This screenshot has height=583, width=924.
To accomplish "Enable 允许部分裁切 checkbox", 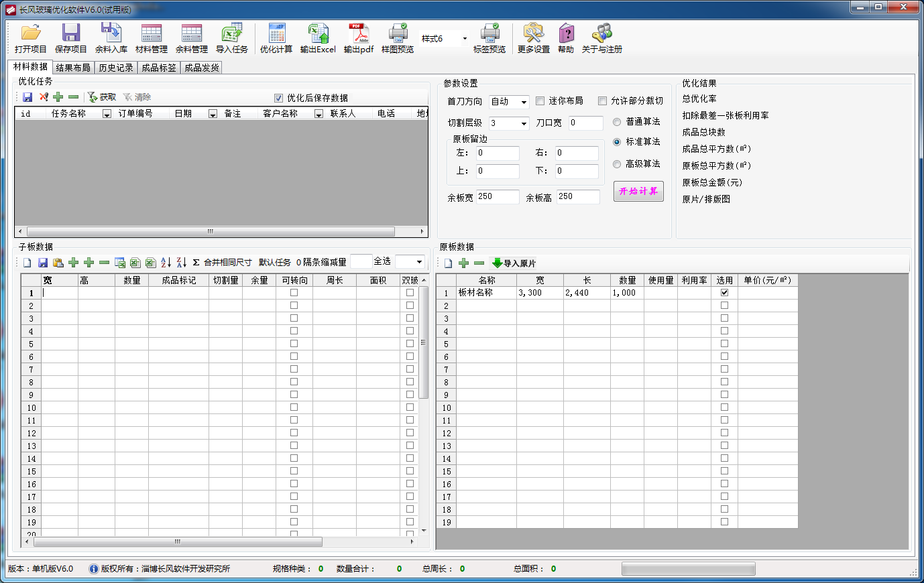I will 602,101.
